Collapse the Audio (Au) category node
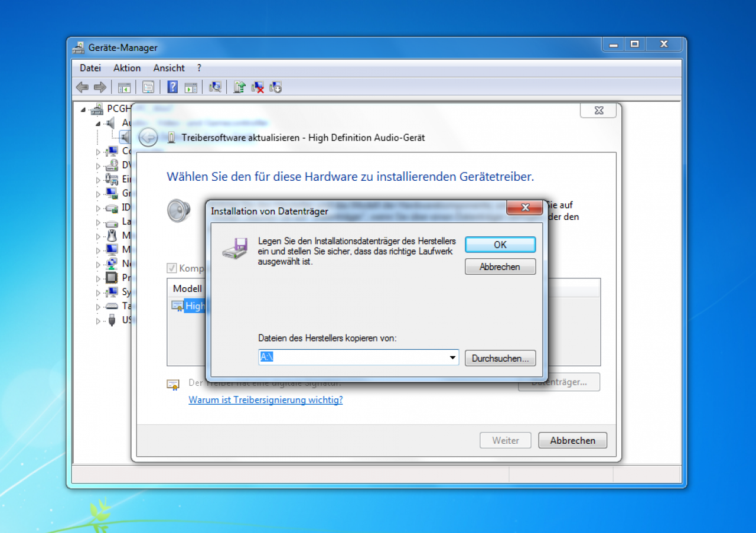Screen dimensions: 756x533 [x=98, y=123]
